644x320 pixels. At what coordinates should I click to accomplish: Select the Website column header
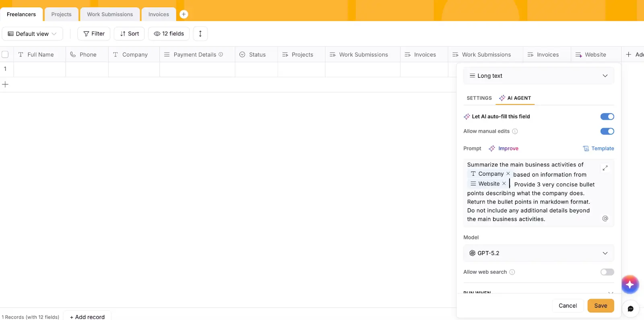pyautogui.click(x=596, y=54)
